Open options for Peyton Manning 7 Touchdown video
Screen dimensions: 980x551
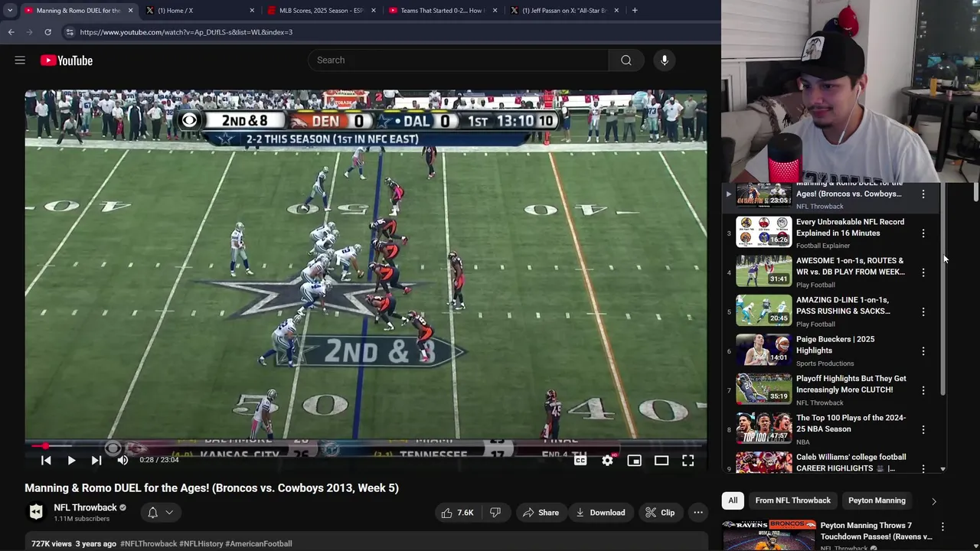pyautogui.click(x=942, y=527)
